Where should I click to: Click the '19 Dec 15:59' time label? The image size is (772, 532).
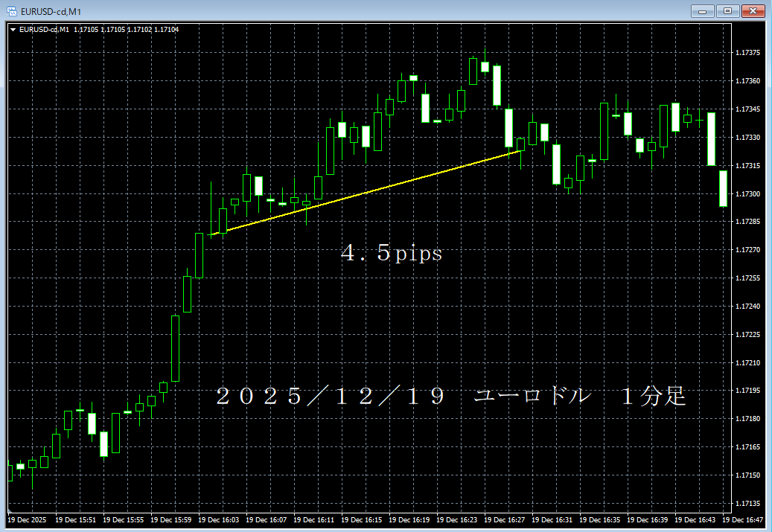coord(170,519)
